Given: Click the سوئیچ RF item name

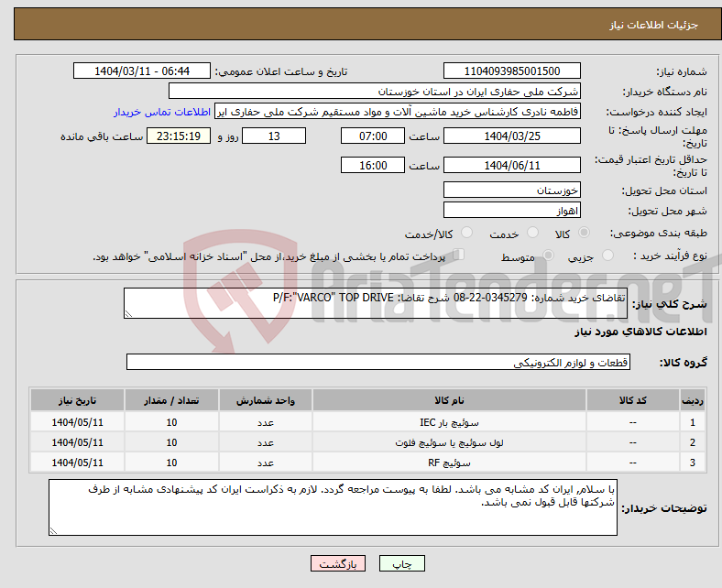Looking at the screenshot, I should (449, 463).
